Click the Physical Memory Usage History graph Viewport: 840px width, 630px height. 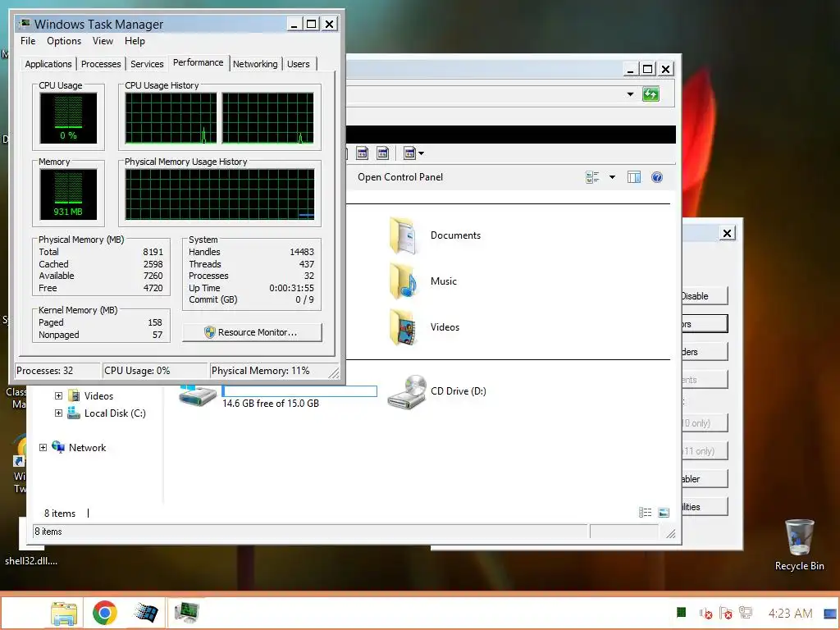point(220,194)
